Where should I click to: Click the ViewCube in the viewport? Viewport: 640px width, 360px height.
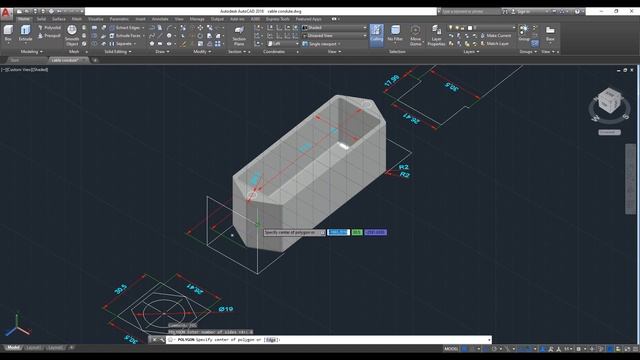[609, 101]
